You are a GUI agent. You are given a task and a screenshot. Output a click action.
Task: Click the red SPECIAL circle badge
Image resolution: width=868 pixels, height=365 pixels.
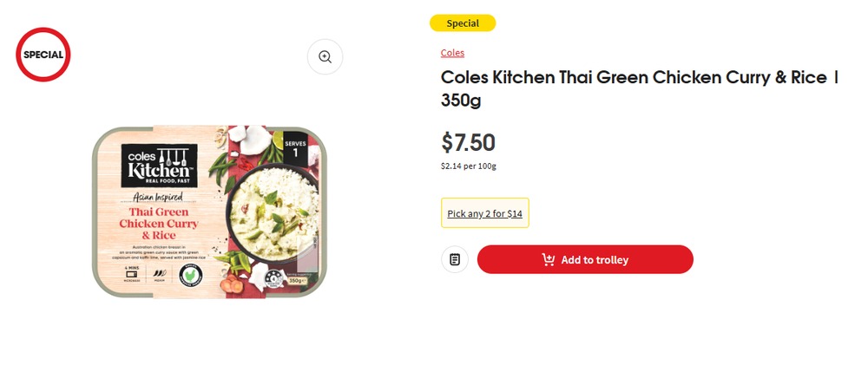[43, 55]
